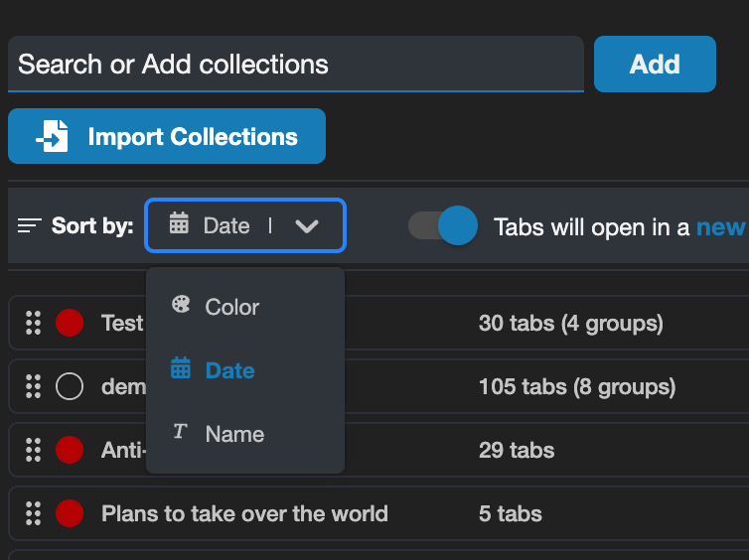Screen dimensions: 749x560
Task: Click the blue 'new' link text
Action: [x=720, y=227]
